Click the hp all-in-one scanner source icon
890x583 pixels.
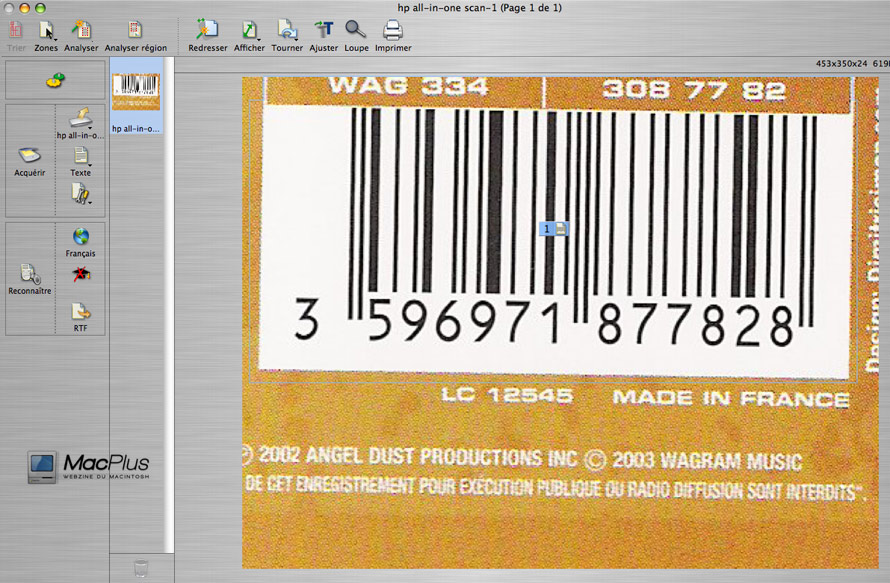[x=80, y=118]
